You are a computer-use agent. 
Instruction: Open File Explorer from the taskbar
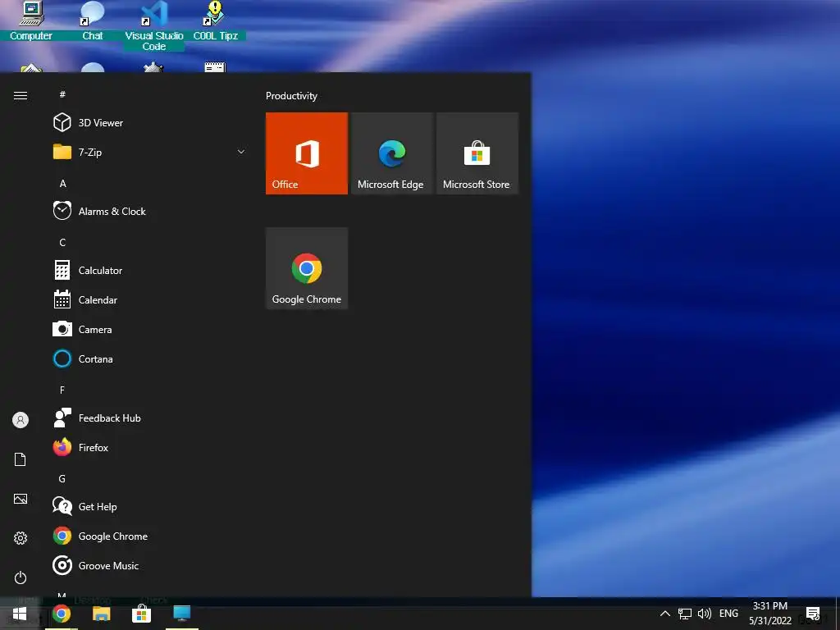(x=101, y=614)
